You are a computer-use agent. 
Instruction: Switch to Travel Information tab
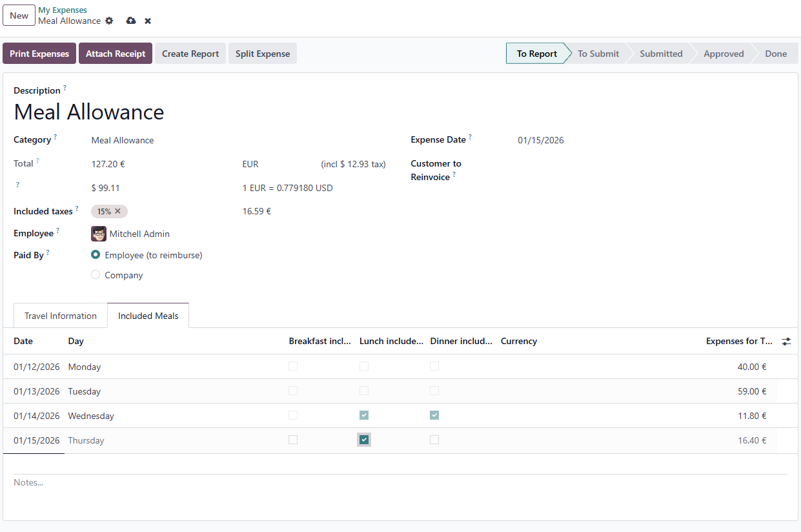pos(61,316)
